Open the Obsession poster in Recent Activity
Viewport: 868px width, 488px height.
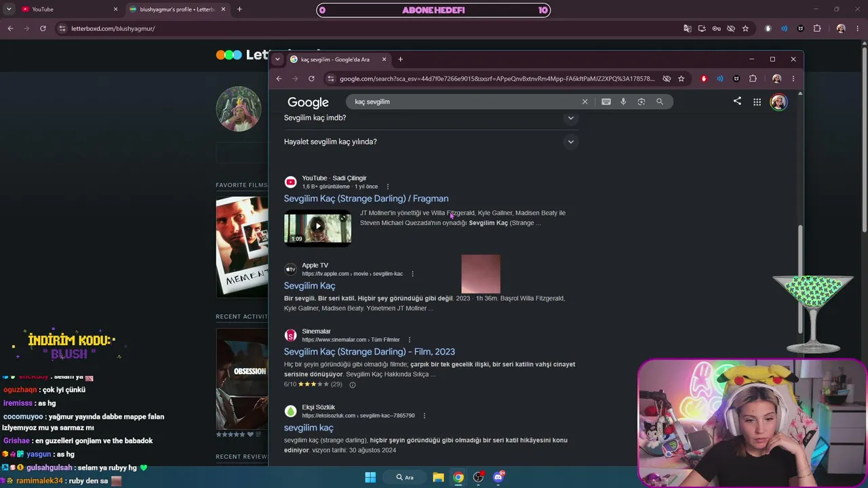(x=242, y=379)
